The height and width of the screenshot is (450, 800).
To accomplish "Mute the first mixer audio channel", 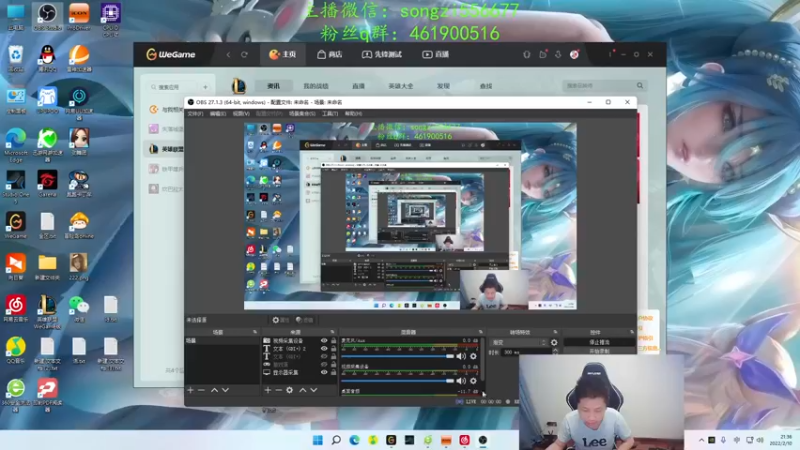I will [x=461, y=357].
